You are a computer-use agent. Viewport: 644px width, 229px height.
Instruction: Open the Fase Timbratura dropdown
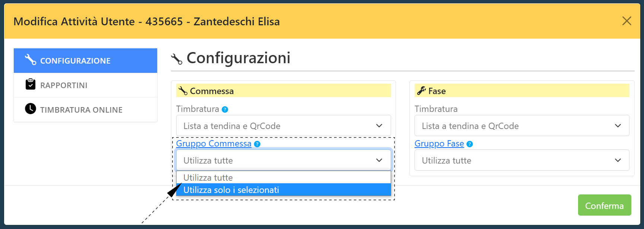[x=522, y=126]
